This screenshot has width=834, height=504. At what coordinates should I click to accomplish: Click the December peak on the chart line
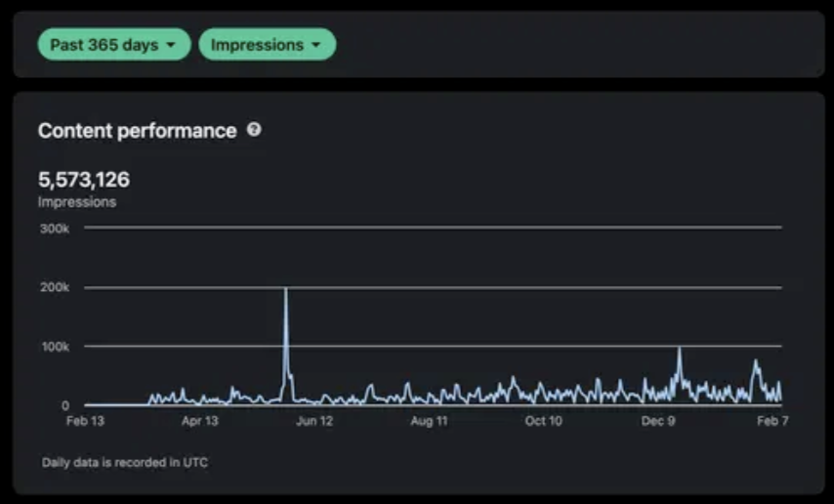(679, 350)
